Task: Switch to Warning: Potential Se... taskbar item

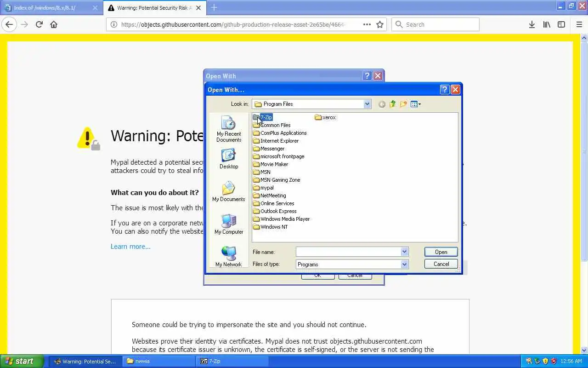Action: coord(86,361)
